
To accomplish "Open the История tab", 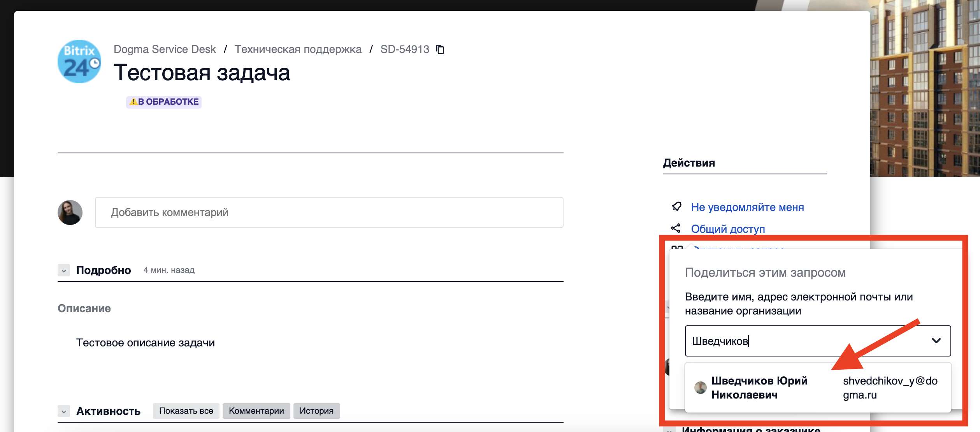I will [x=316, y=411].
